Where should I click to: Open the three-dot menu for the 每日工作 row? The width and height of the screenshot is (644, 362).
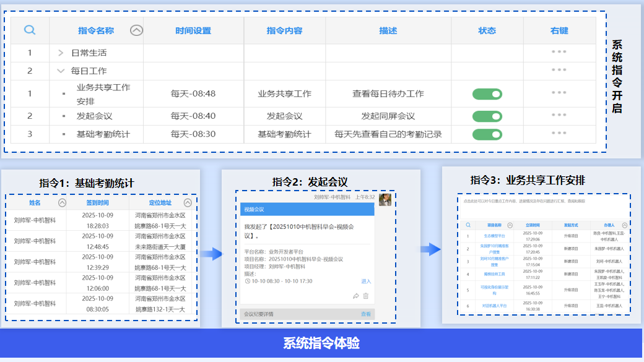(559, 71)
